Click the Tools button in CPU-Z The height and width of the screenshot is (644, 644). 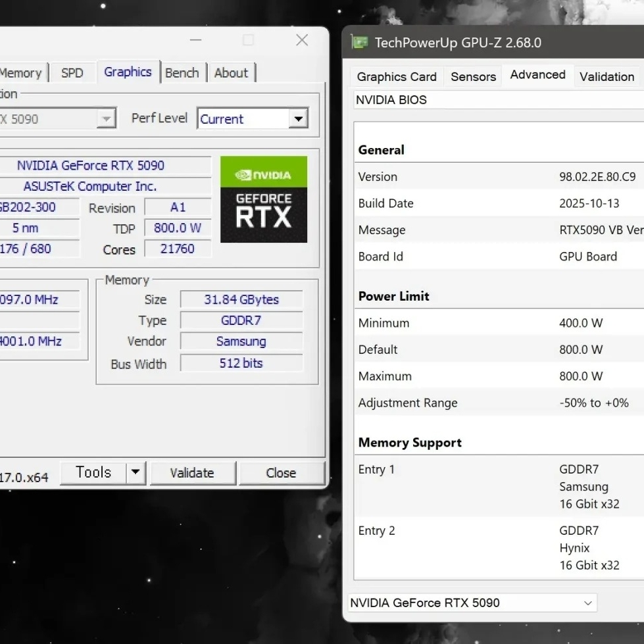click(x=93, y=473)
